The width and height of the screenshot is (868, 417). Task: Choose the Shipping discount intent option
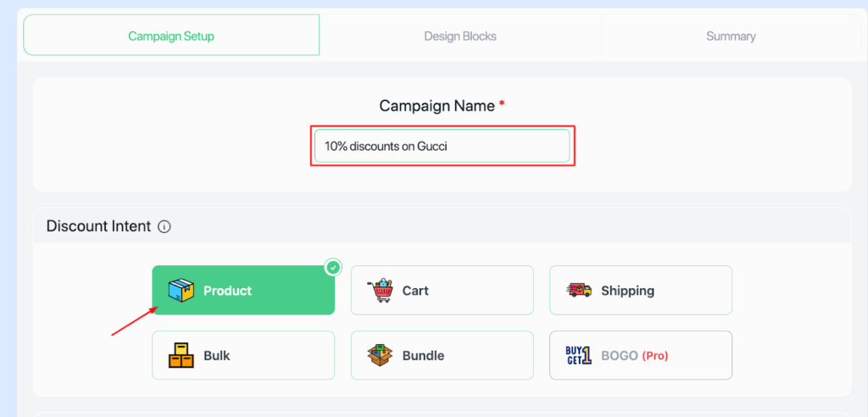(641, 290)
